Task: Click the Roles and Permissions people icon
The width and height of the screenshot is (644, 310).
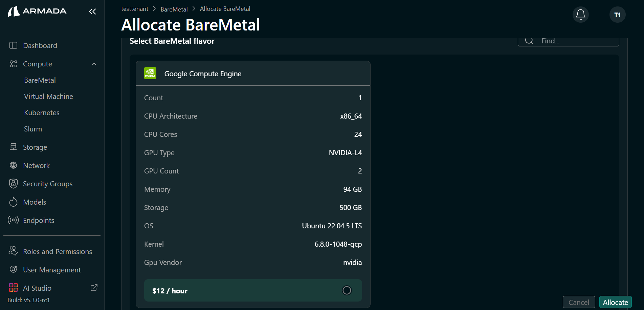Action: 13,251
